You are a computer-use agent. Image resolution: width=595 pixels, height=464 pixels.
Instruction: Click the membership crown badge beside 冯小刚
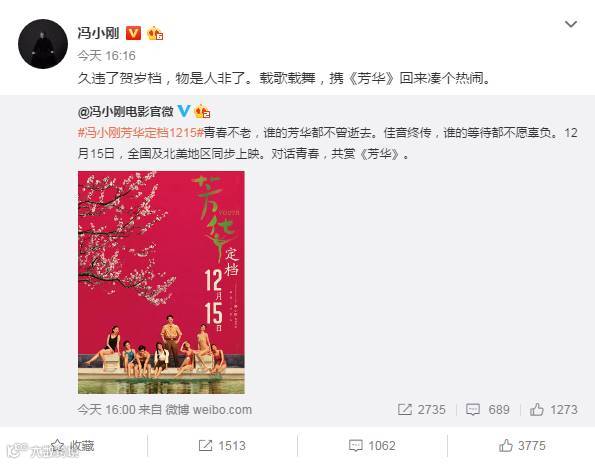(x=155, y=33)
